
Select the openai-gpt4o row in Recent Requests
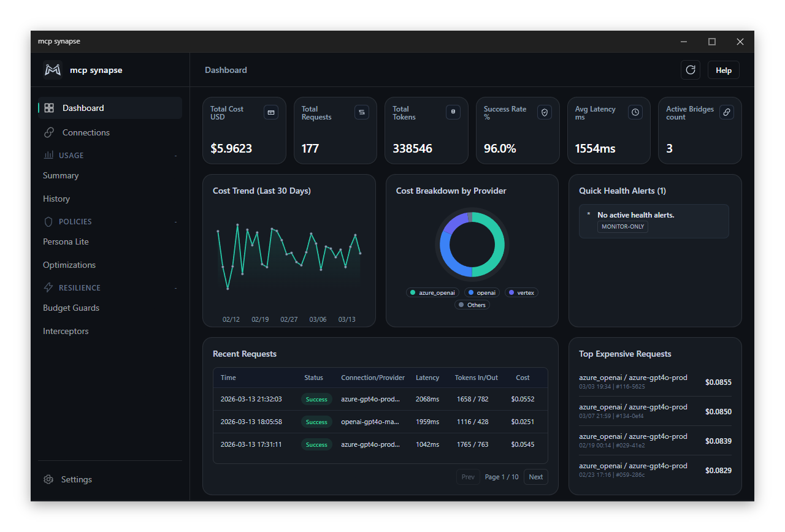click(380, 422)
